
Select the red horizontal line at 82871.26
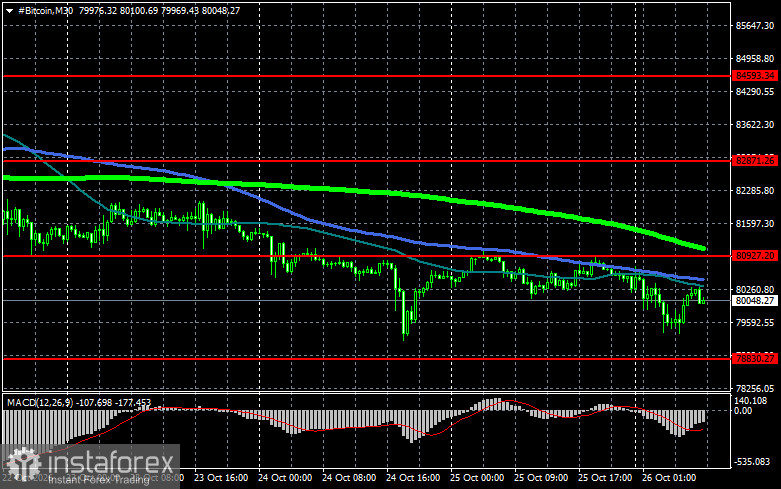pos(367,160)
